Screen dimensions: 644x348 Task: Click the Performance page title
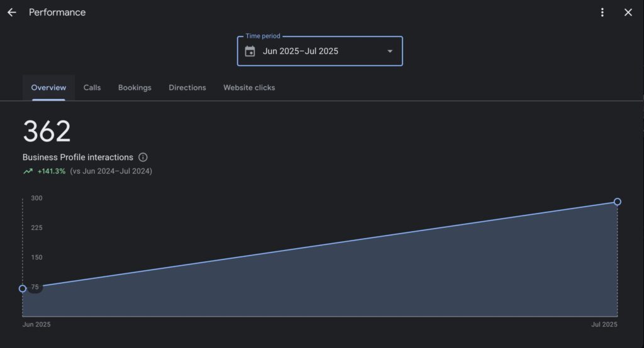pos(57,13)
